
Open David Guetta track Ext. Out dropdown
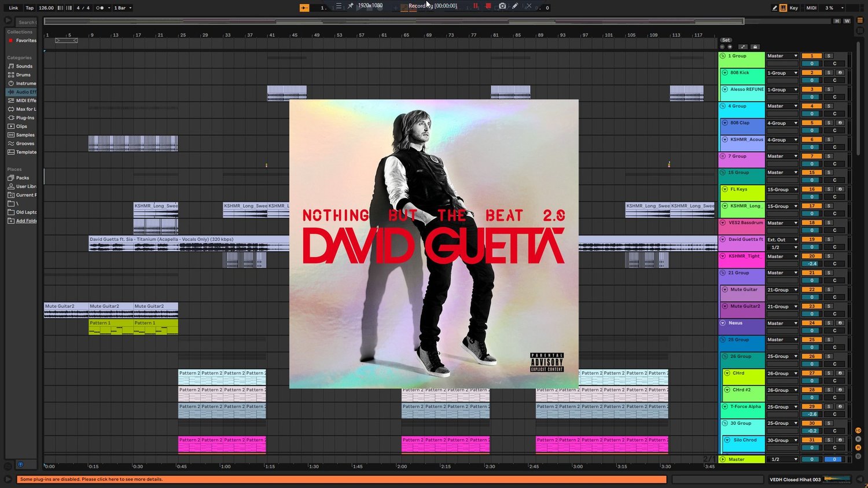click(782, 240)
